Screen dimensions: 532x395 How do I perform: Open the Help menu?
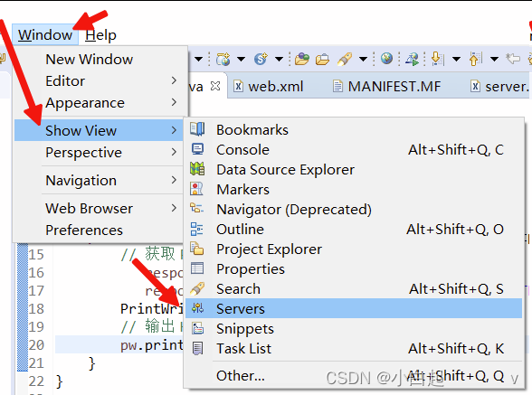100,35
